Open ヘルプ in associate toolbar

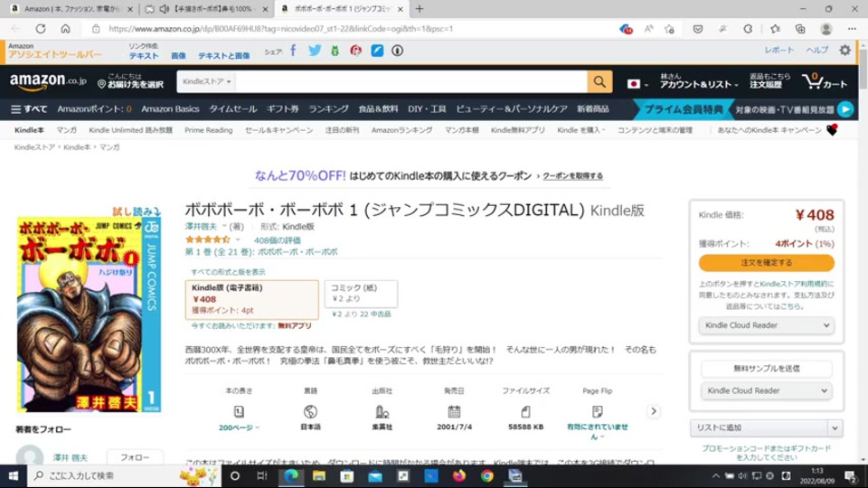816,51
